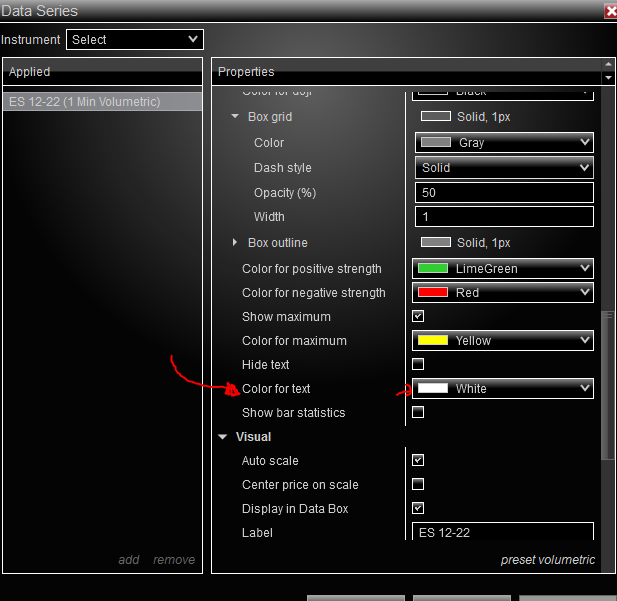617x601 pixels.
Task: Click the Center price on scale label
Action: [300, 484]
